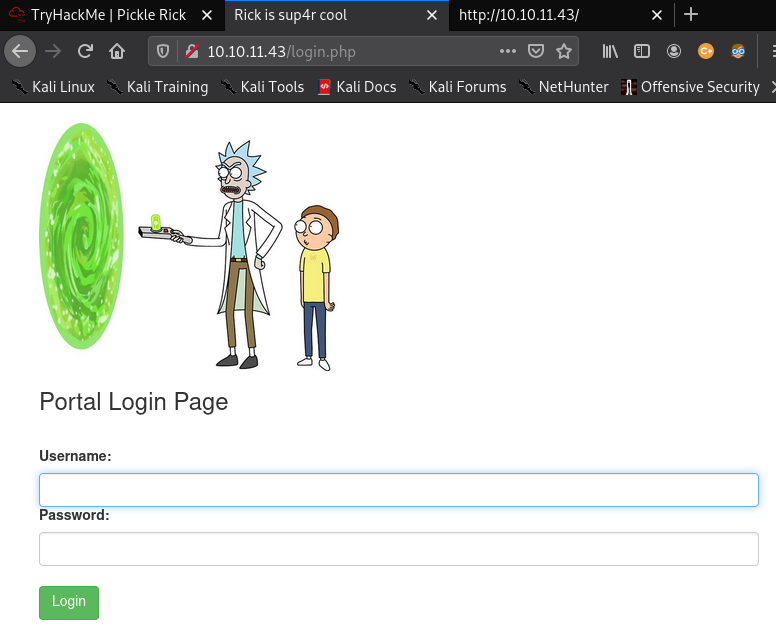Click the Rick and Morty portal image

pyautogui.click(x=189, y=246)
